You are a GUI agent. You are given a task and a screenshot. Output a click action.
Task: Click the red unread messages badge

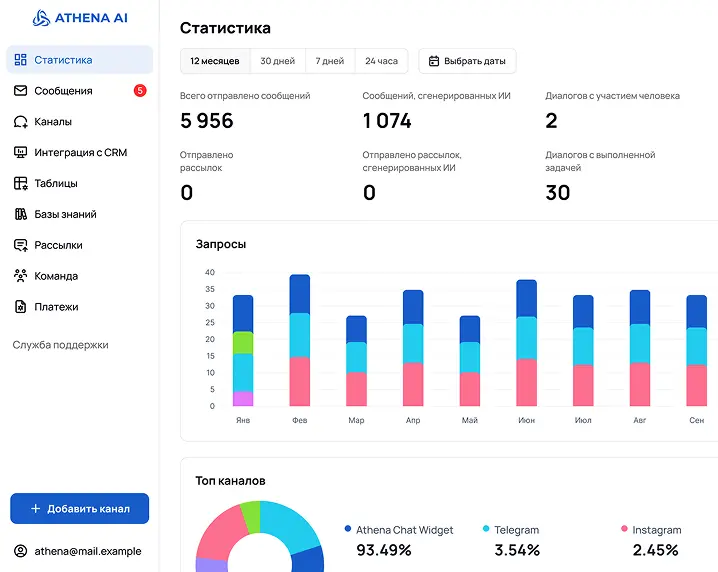click(x=140, y=91)
